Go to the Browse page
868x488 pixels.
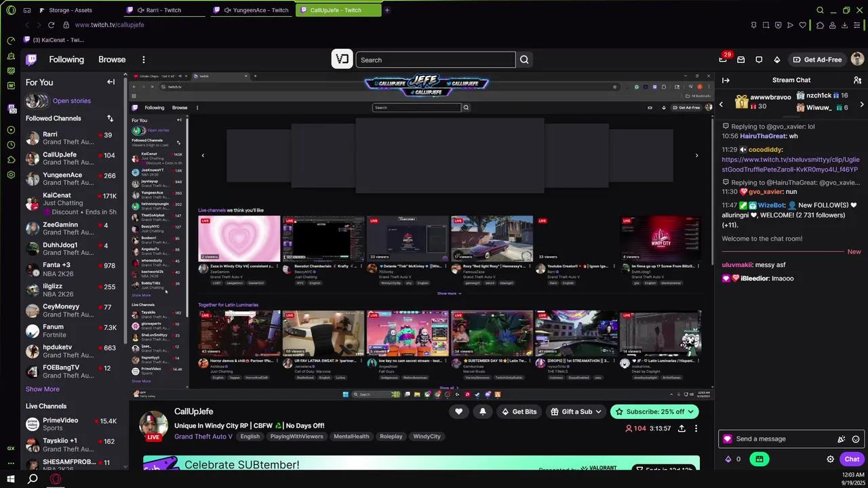tap(112, 60)
